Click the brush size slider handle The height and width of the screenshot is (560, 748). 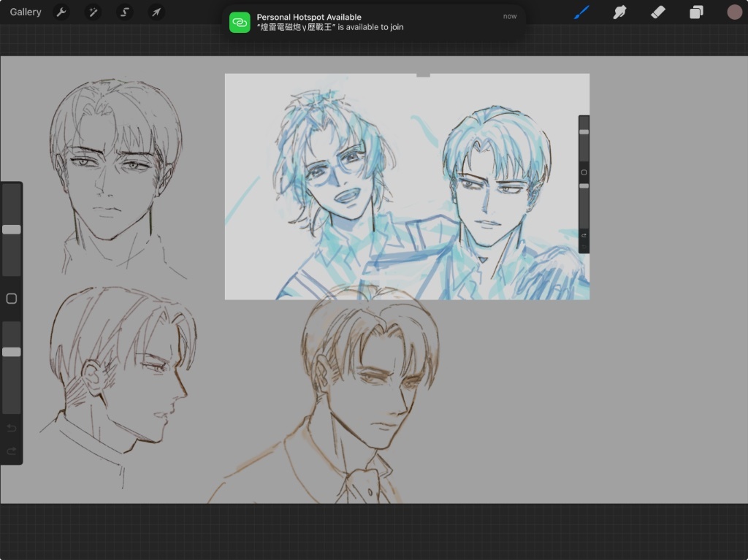coord(12,229)
